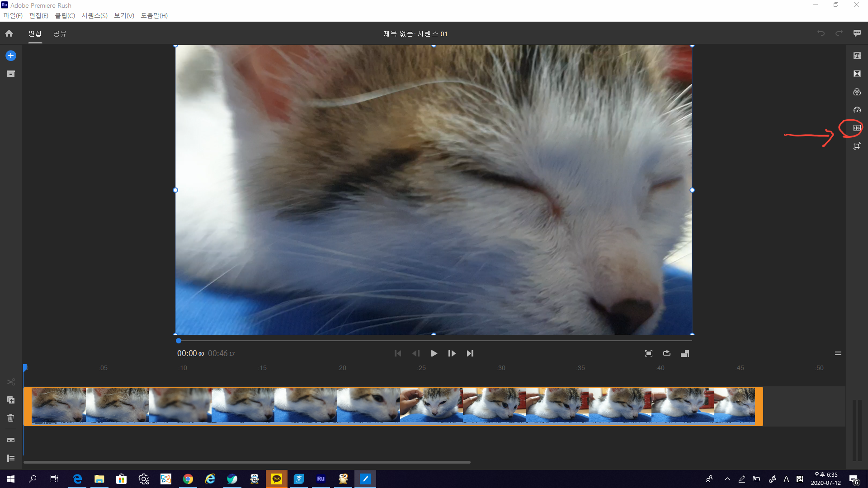Open the Transform crop panel icon
This screenshot has width=868, height=488.
click(x=857, y=146)
